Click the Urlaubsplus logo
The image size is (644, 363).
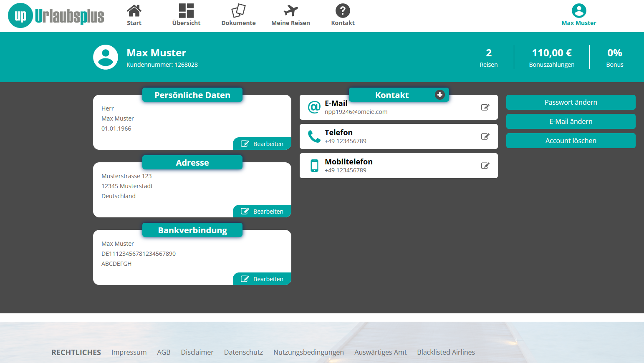56,16
